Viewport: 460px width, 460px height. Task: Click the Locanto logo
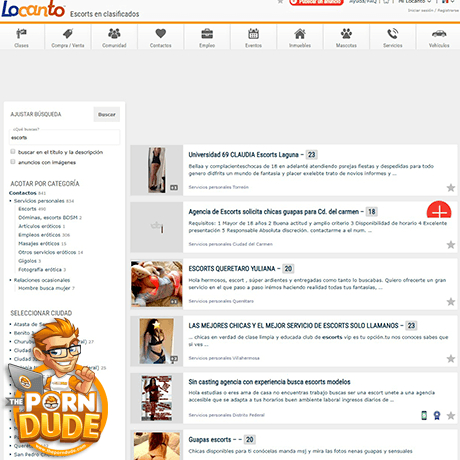tap(33, 9)
